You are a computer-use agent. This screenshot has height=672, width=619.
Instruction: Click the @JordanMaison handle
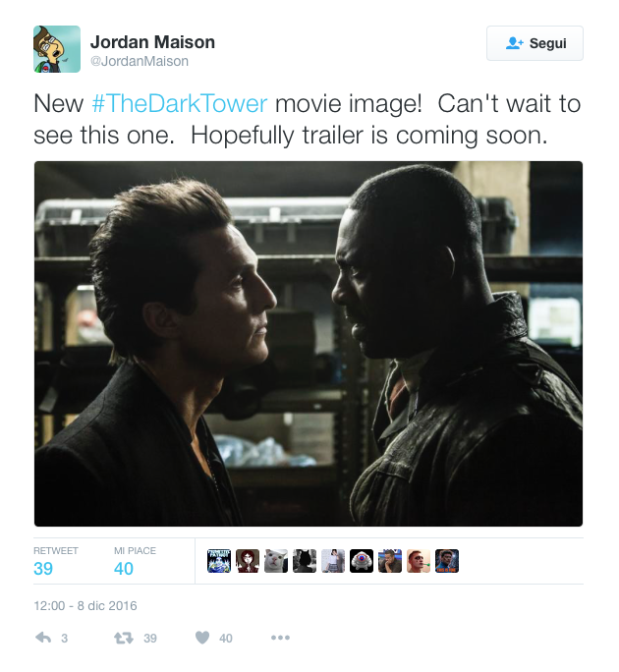(x=140, y=61)
